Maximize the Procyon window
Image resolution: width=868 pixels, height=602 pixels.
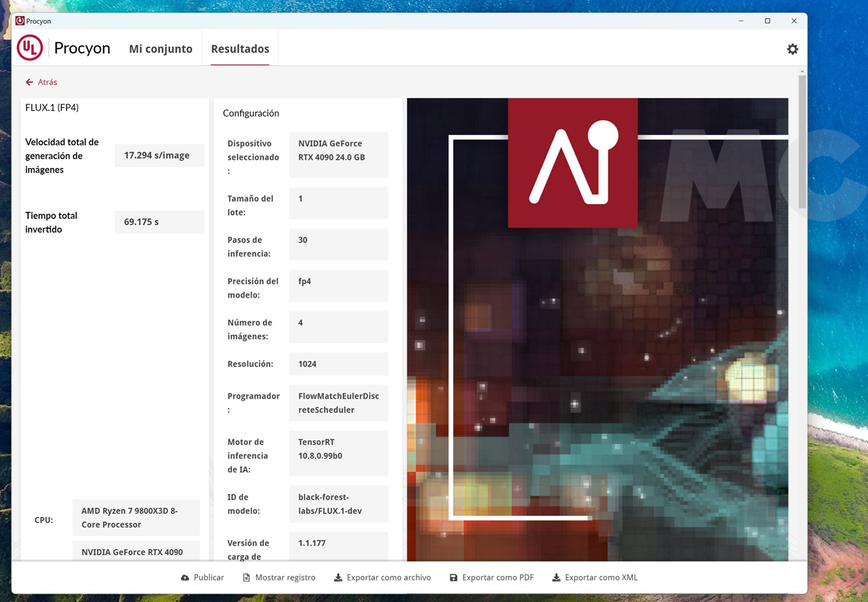[x=767, y=21]
